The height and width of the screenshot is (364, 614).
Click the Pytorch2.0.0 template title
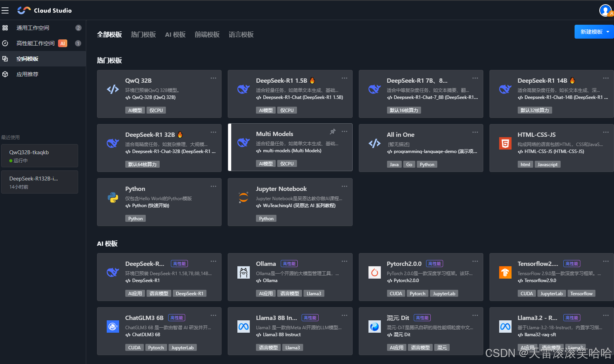point(404,264)
